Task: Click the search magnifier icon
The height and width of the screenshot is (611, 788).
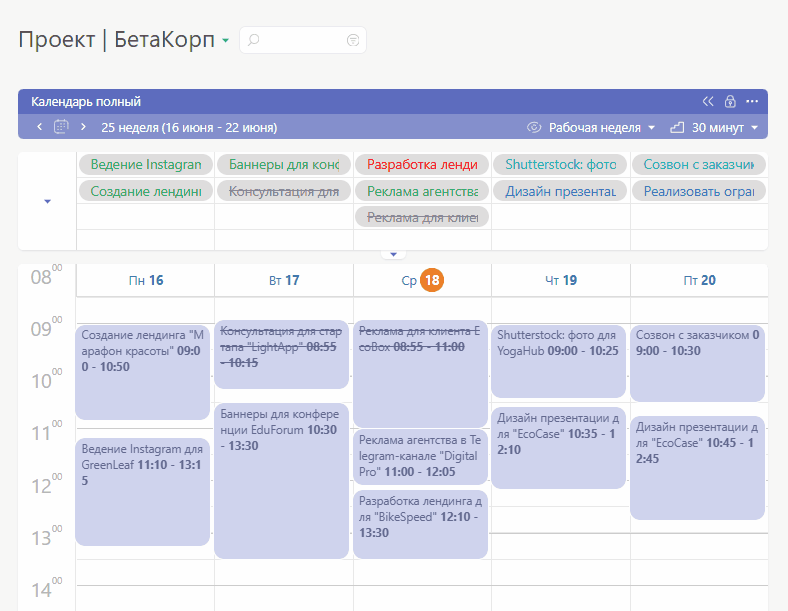Action: [x=253, y=40]
